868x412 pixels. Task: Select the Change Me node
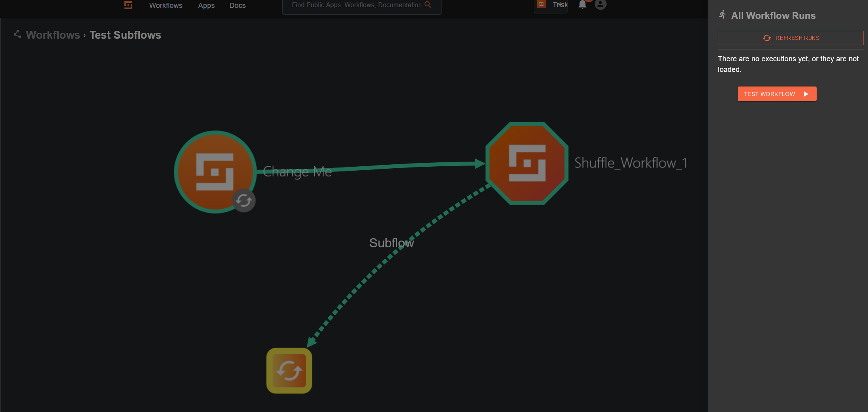pyautogui.click(x=215, y=172)
